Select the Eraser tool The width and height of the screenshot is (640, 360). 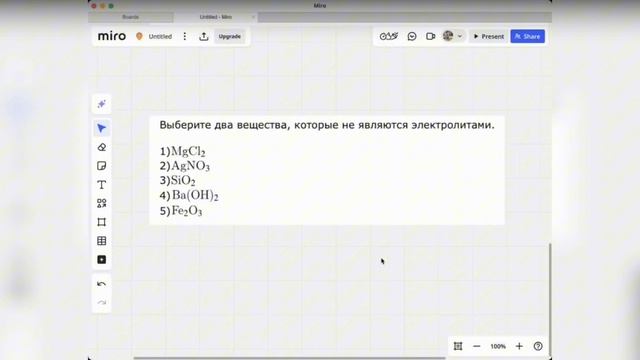click(x=102, y=147)
